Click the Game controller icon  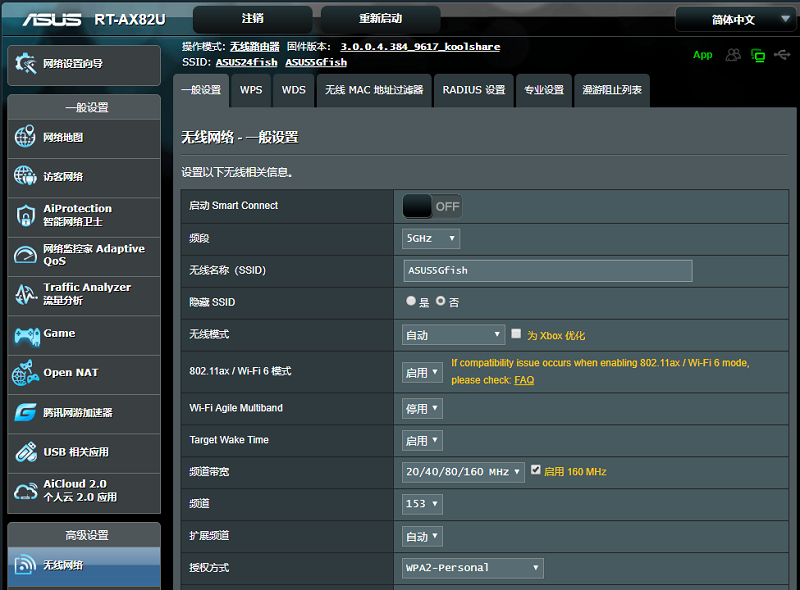(27, 336)
